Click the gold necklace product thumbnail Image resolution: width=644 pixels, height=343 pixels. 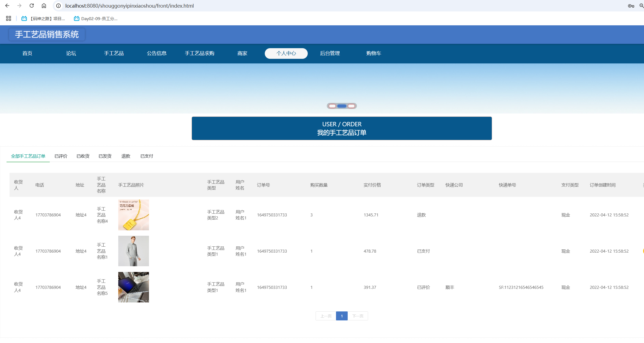tap(133, 215)
